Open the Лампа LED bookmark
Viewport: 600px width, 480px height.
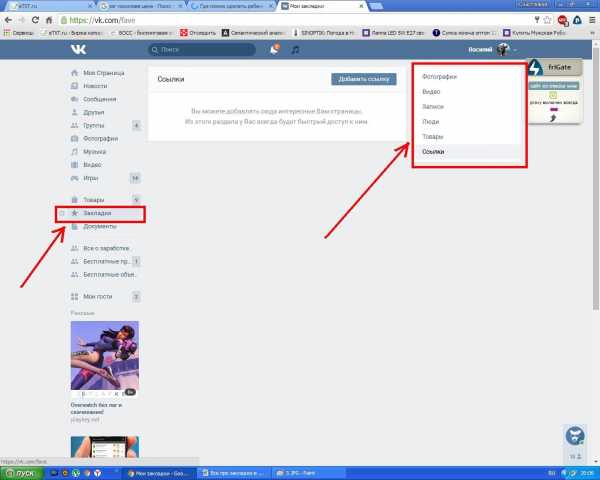tap(393, 33)
